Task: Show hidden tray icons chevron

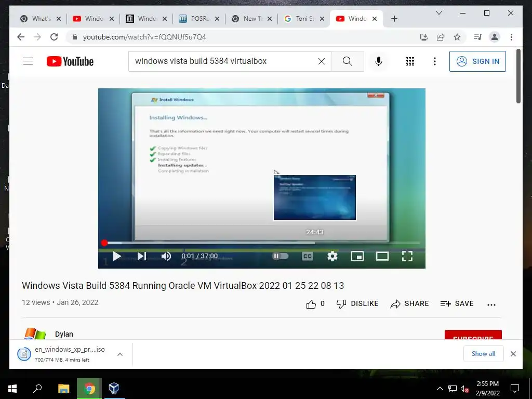Action: pyautogui.click(x=440, y=389)
